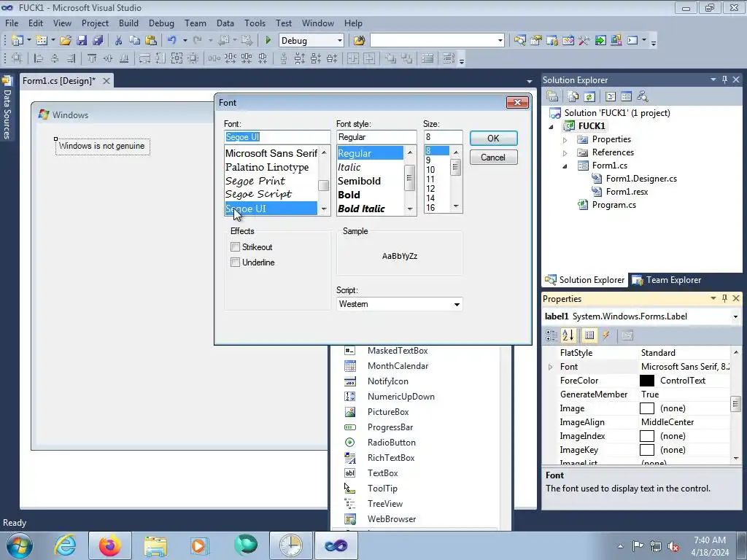
Task: Open the Debug configuration dropdown
Action: click(340, 41)
